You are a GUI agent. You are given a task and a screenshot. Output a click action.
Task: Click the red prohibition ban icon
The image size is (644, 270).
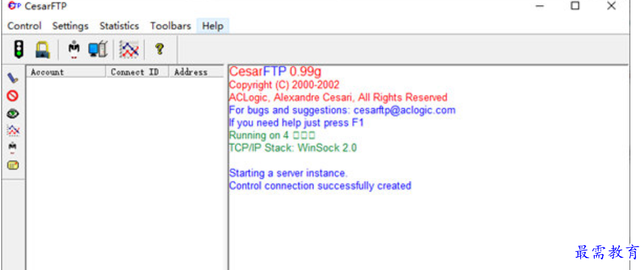[12, 96]
